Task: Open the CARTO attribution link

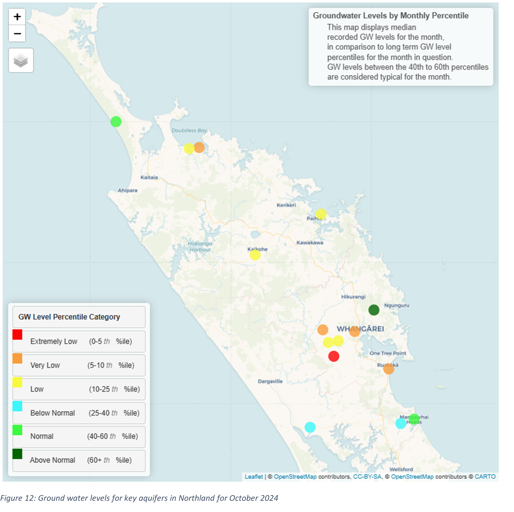Action: tap(485, 477)
